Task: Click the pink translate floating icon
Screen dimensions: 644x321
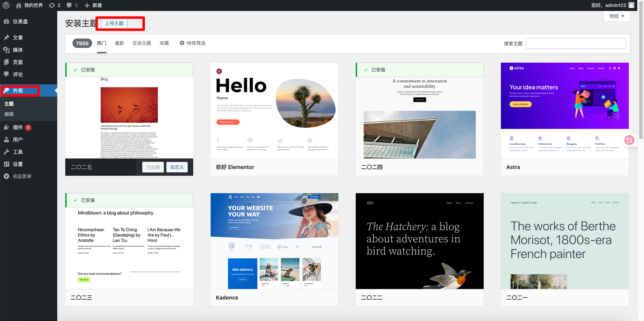Action: 629,140
